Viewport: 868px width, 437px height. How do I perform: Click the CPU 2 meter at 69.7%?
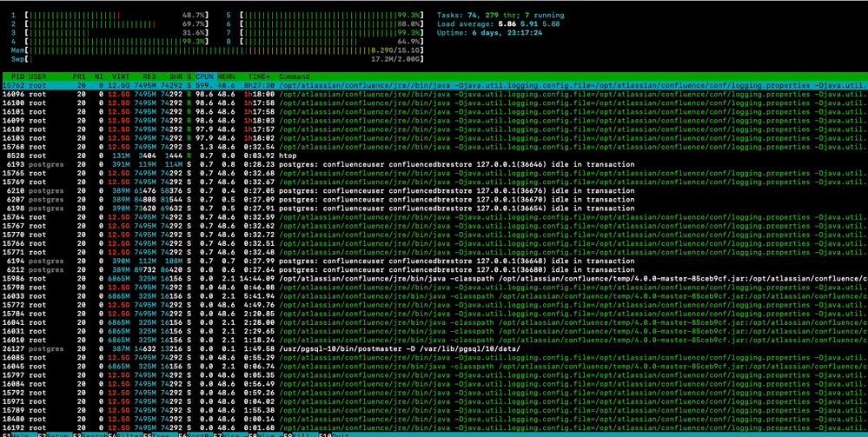[x=109, y=23]
